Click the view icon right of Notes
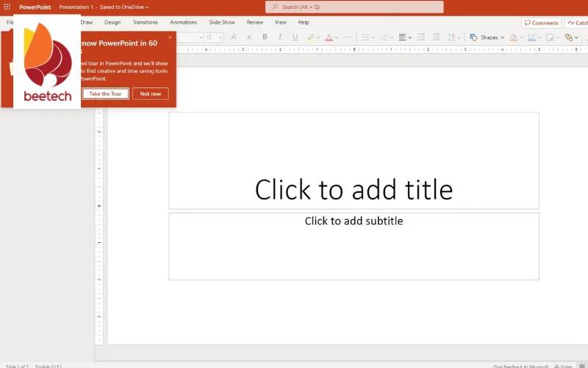The height and width of the screenshot is (368, 588). tap(582, 366)
